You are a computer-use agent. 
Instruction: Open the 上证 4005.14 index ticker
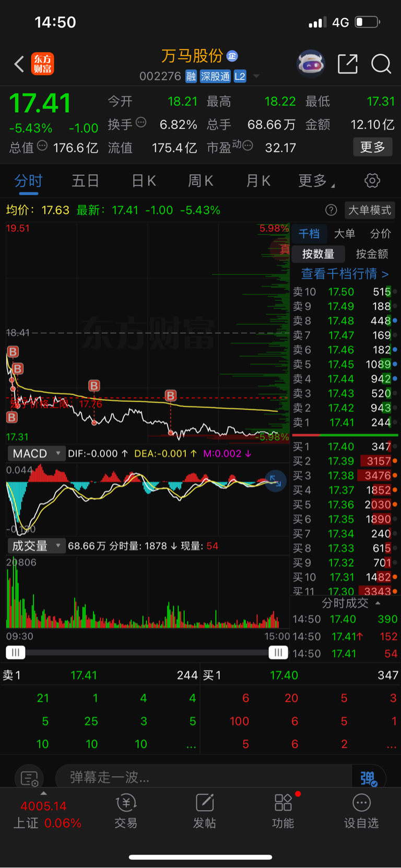pyautogui.click(x=47, y=814)
